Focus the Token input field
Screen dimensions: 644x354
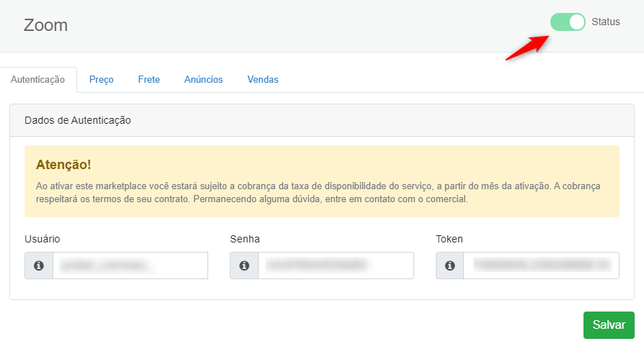pos(541,265)
